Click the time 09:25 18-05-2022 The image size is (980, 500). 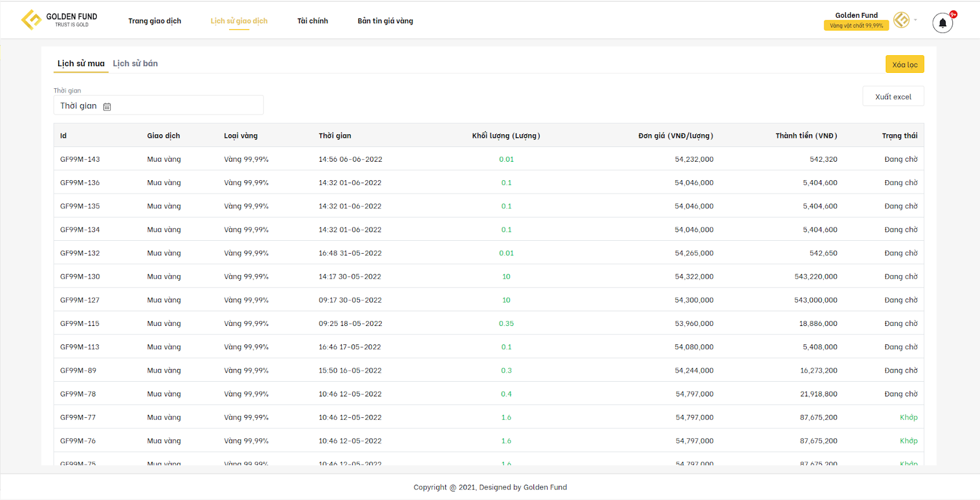click(x=350, y=324)
